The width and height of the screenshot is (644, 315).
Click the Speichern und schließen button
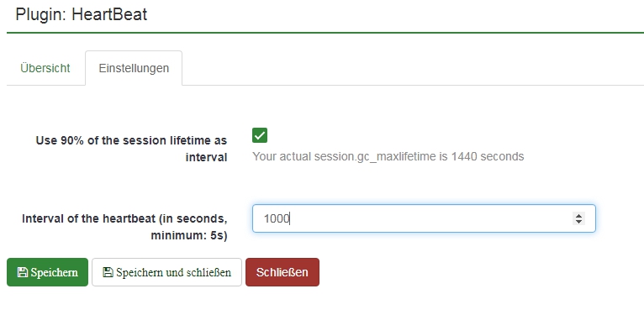pyautogui.click(x=166, y=272)
